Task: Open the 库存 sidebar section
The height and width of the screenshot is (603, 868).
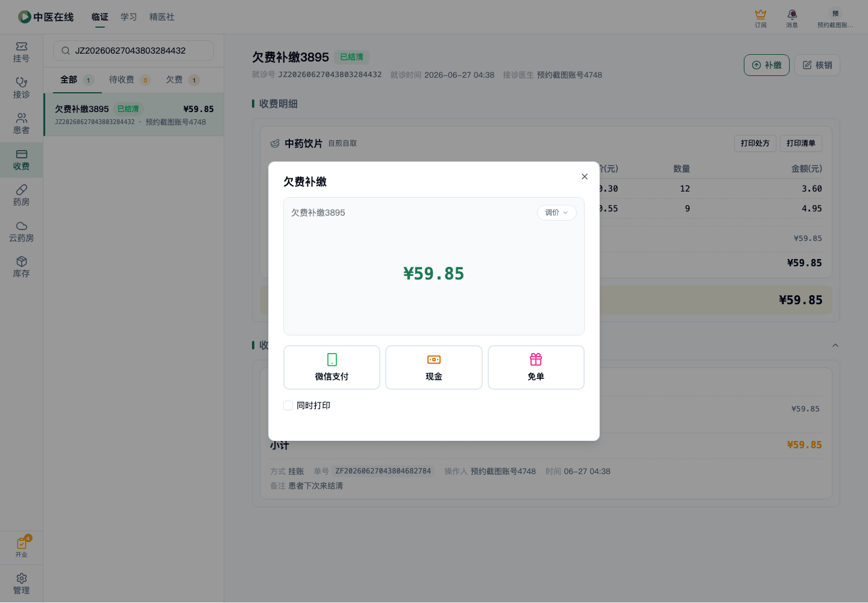Action: pos(21,267)
